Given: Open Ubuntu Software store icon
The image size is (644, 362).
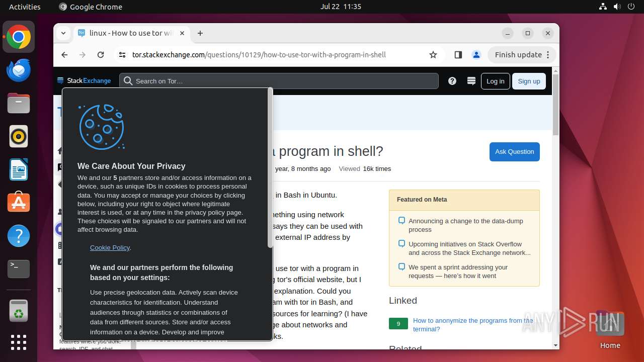Looking at the screenshot, I should 19,203.
